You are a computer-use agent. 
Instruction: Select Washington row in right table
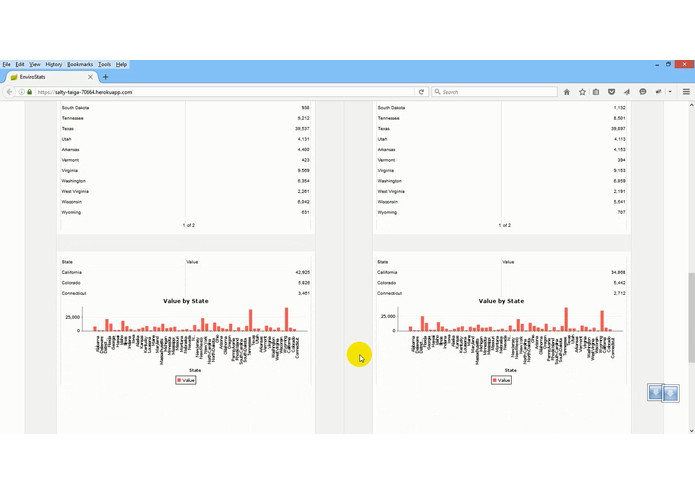(501, 181)
